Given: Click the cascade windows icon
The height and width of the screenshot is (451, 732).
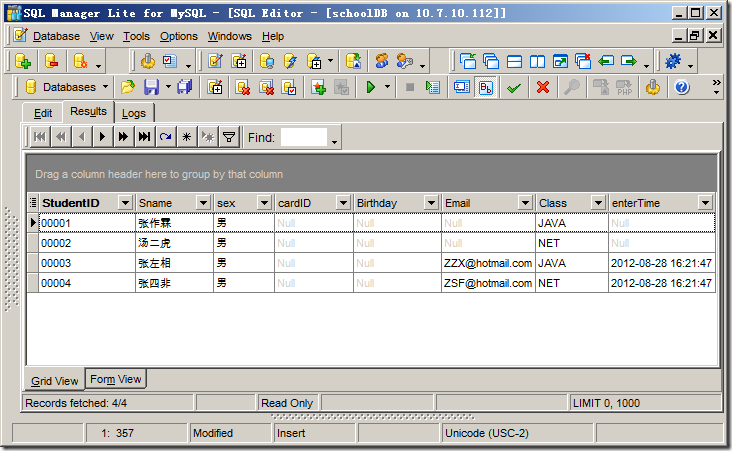Looking at the screenshot, I should 491,61.
